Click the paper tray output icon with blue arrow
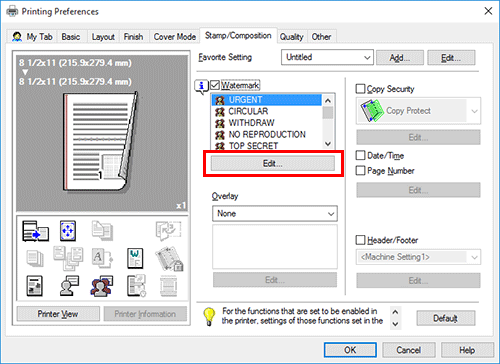Image resolution: width=500 pixels, height=364 pixels. coord(35,231)
